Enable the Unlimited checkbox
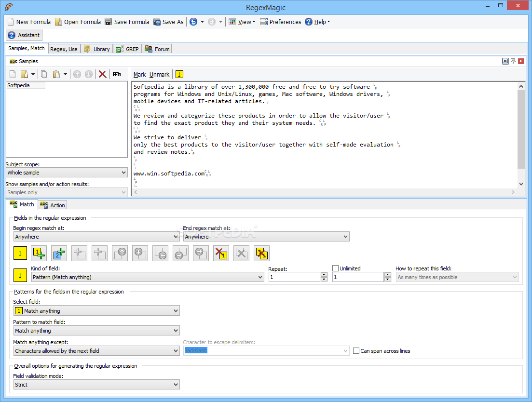532x402 pixels. [336, 268]
